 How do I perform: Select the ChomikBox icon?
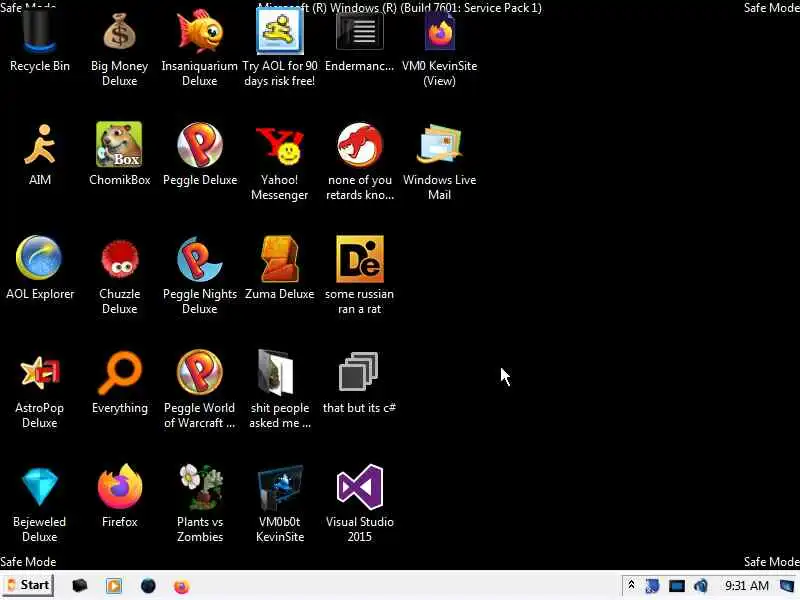(119, 144)
